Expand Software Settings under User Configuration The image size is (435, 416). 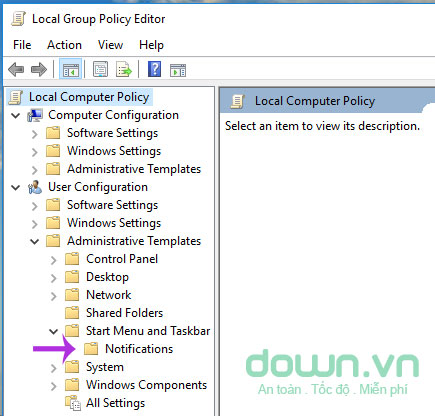tap(34, 206)
